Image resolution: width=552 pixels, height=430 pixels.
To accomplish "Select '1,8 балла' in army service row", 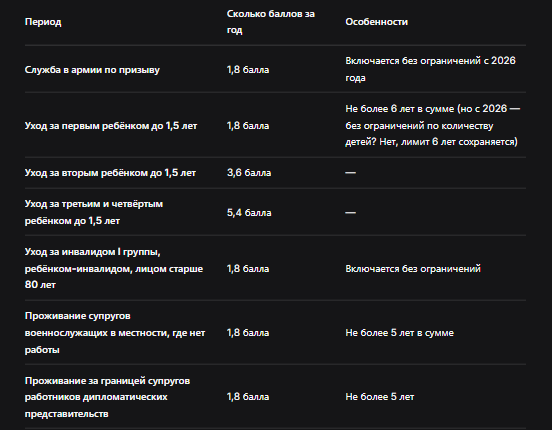I will tap(248, 70).
